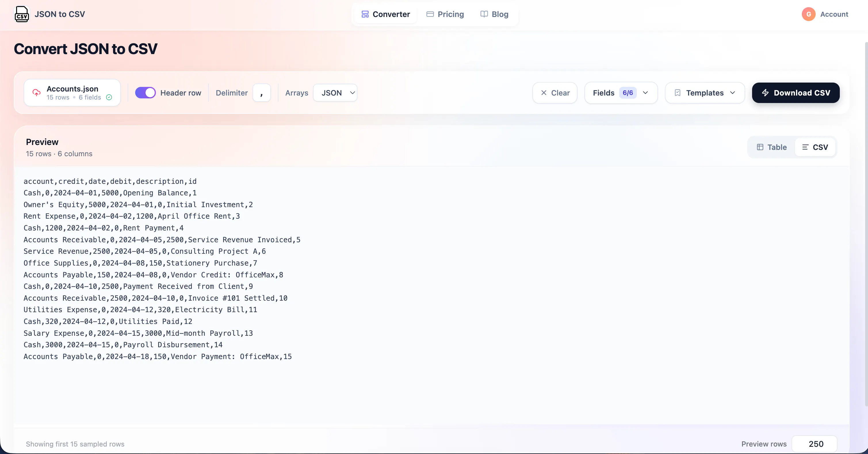Screen dimensions: 868x454
Task: Click the Arrays label
Action: (x=297, y=93)
